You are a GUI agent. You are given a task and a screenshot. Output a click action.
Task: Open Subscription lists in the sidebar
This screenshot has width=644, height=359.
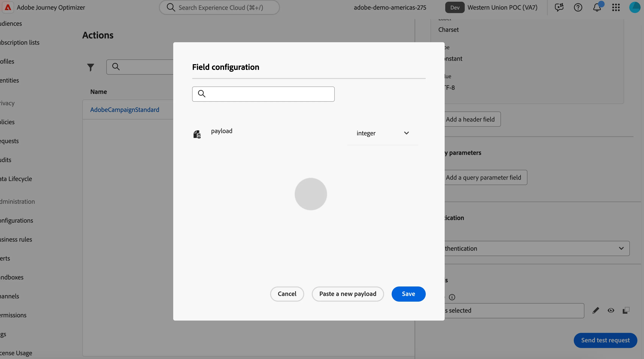pyautogui.click(x=19, y=42)
